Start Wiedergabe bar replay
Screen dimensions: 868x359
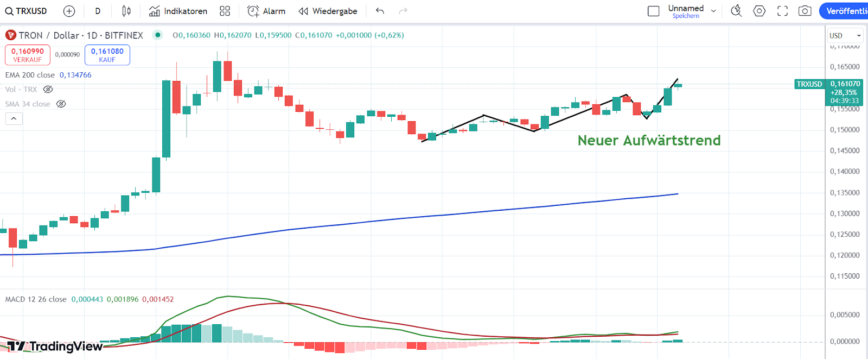(328, 11)
